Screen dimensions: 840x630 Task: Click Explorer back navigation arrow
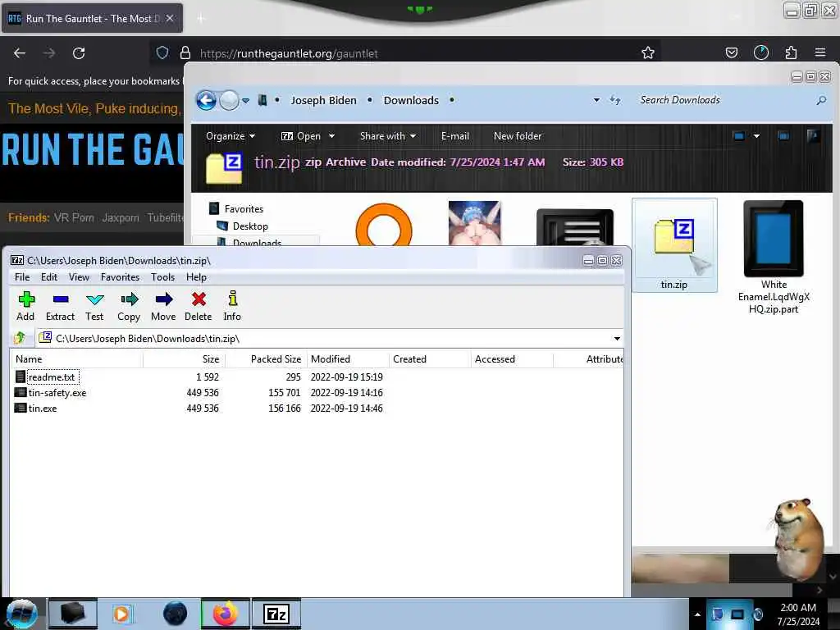(x=206, y=100)
